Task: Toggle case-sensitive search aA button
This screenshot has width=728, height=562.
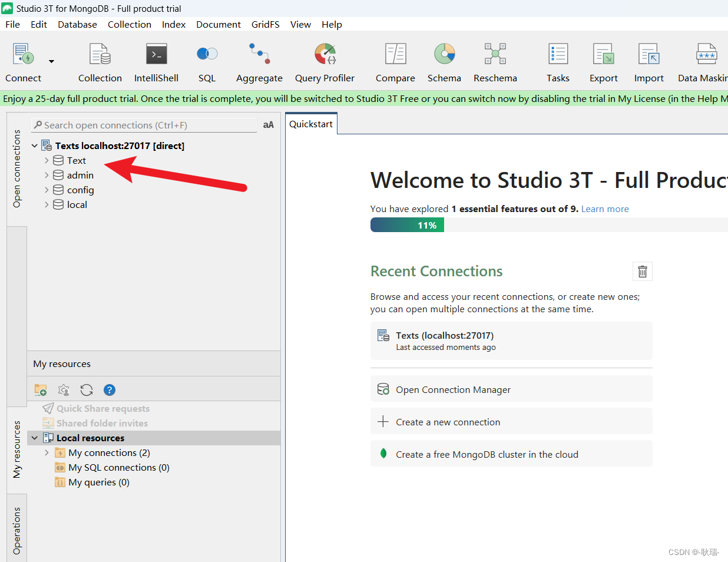Action: (x=269, y=125)
